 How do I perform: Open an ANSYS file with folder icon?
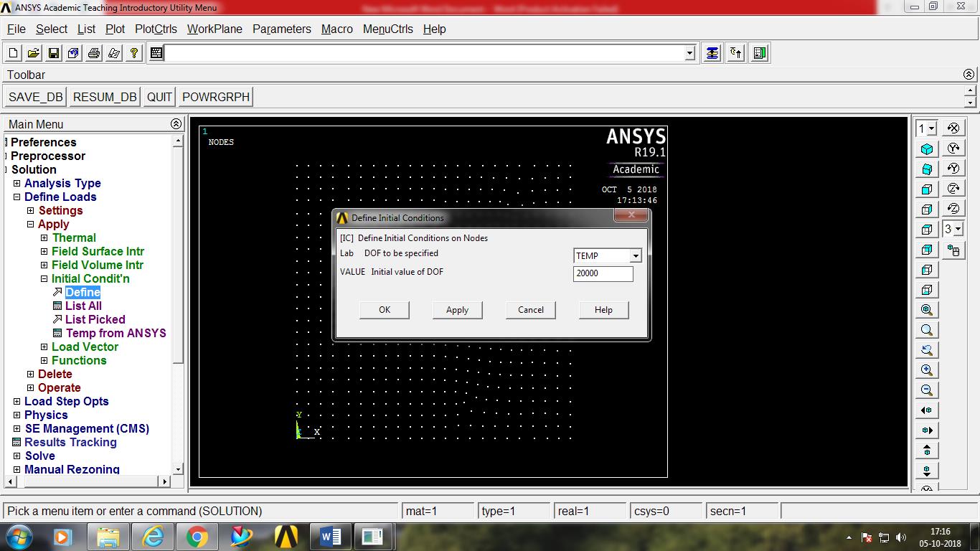click(x=32, y=52)
